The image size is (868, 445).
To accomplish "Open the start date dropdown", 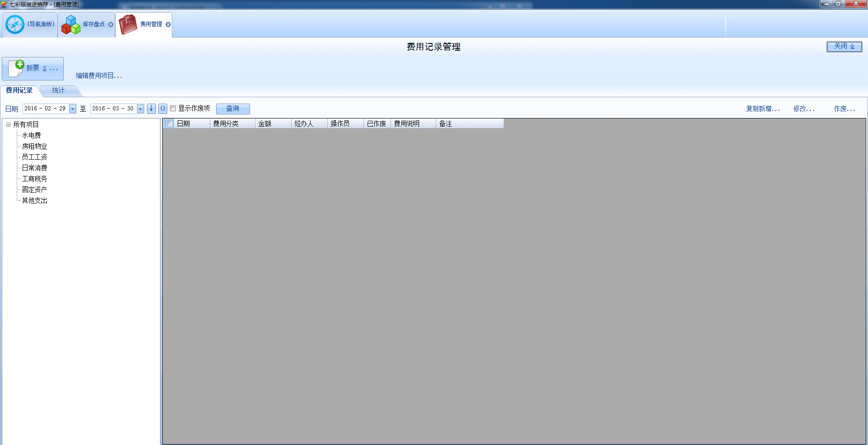I will pyautogui.click(x=72, y=109).
